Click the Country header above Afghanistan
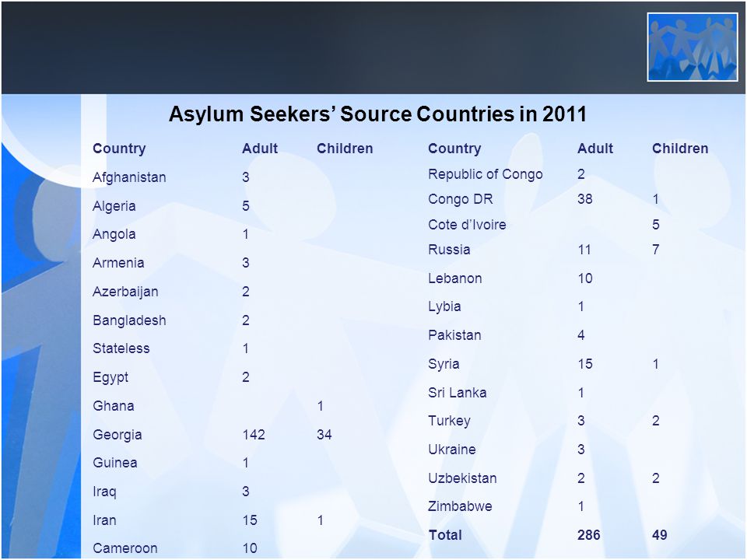This screenshot has width=747, height=560. click(119, 149)
